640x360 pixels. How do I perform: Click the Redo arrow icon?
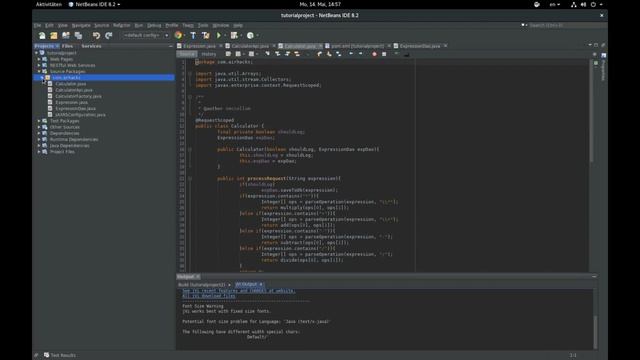pyautogui.click(x=109, y=36)
